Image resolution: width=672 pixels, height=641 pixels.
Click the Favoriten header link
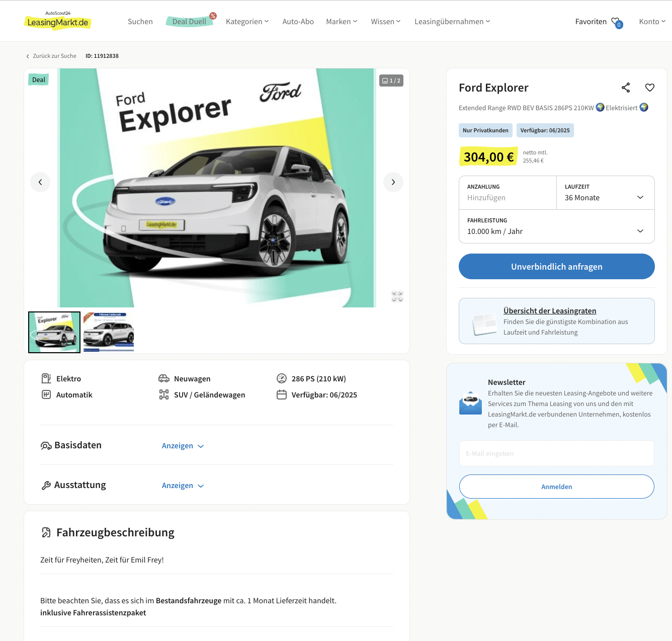[x=591, y=22]
